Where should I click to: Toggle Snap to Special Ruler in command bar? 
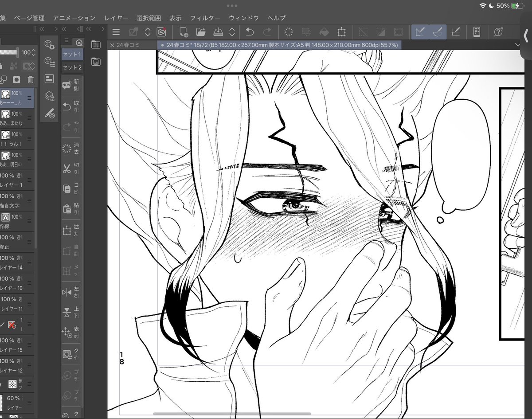pos(438,32)
